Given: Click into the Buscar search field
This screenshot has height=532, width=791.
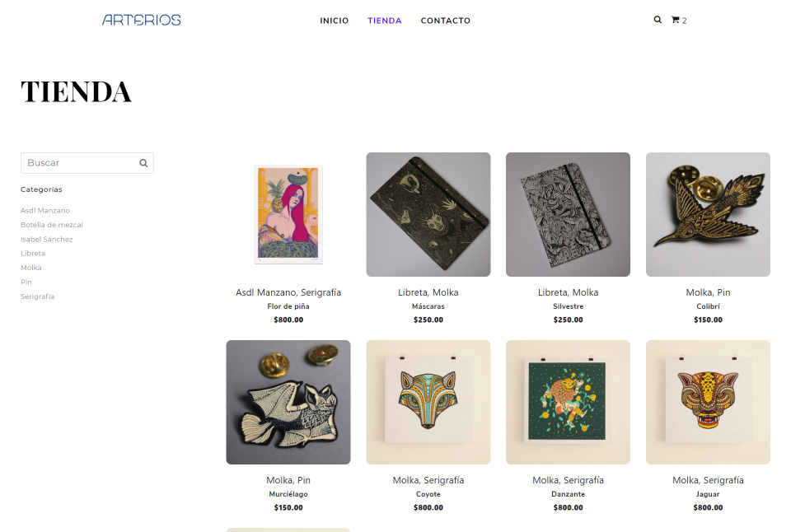Looking at the screenshot, I should tap(79, 163).
